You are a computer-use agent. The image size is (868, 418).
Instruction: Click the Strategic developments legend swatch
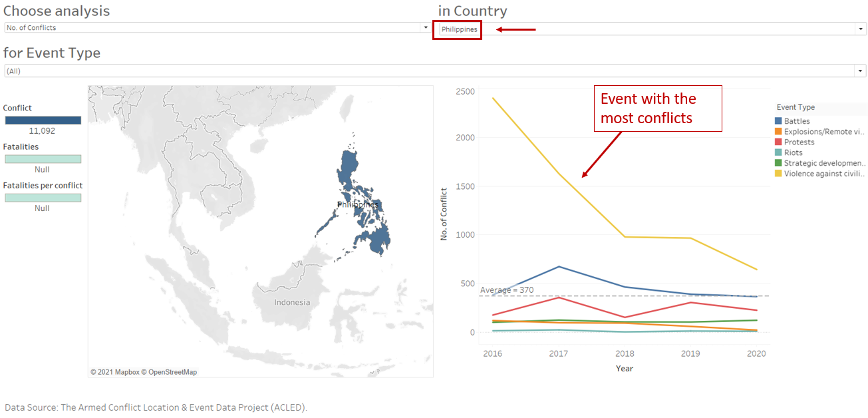[x=778, y=163]
